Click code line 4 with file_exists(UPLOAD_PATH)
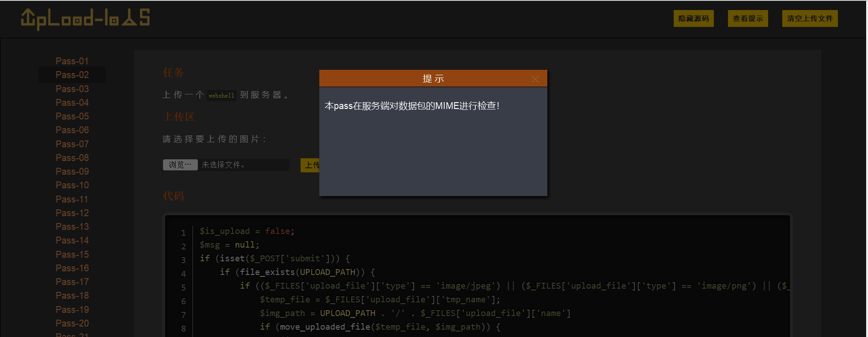The width and height of the screenshot is (868, 337). 297,272
